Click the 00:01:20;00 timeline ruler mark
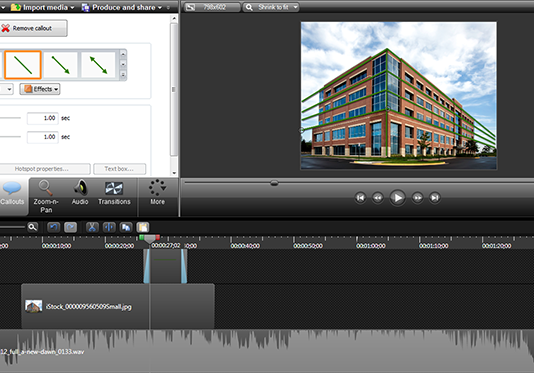 496,246
